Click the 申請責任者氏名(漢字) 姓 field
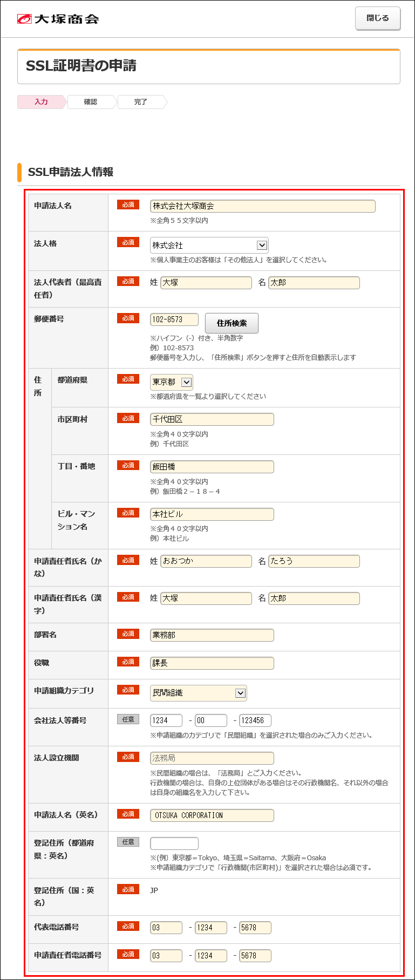Image resolution: width=415 pixels, height=980 pixels. 206,598
